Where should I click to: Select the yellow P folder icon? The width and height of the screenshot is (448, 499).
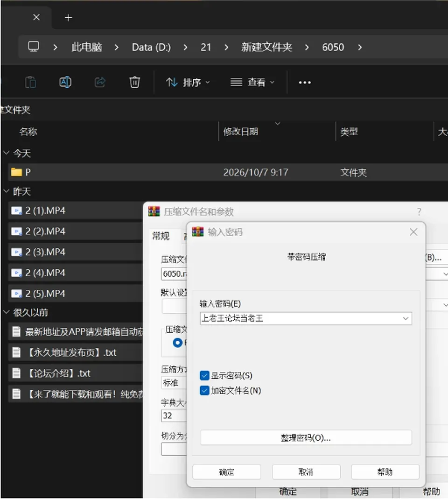click(x=16, y=172)
